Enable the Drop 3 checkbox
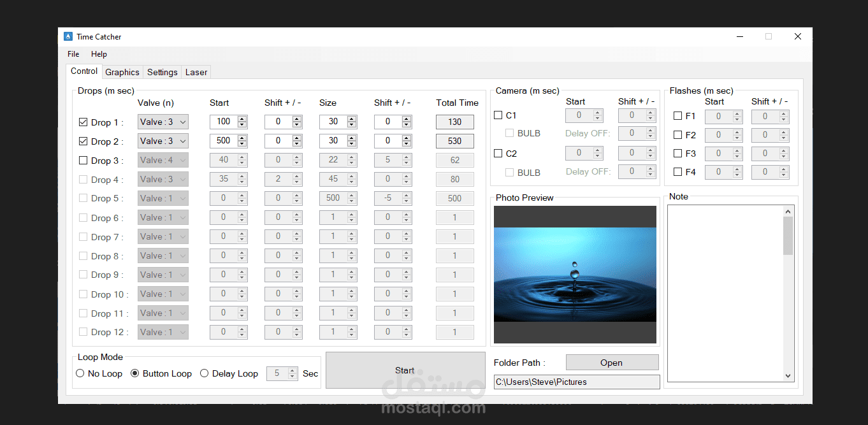This screenshot has height=425, width=868. click(x=83, y=160)
